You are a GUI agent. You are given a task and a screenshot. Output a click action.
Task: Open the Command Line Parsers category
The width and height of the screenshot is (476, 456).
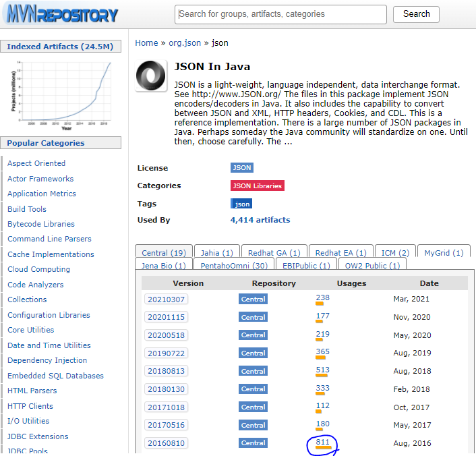click(x=49, y=239)
